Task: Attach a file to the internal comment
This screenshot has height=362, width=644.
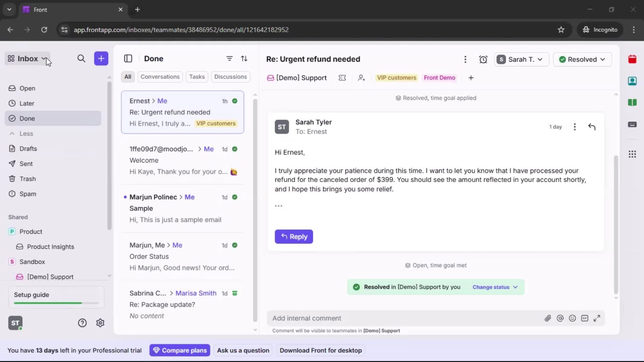Action: pos(548,318)
